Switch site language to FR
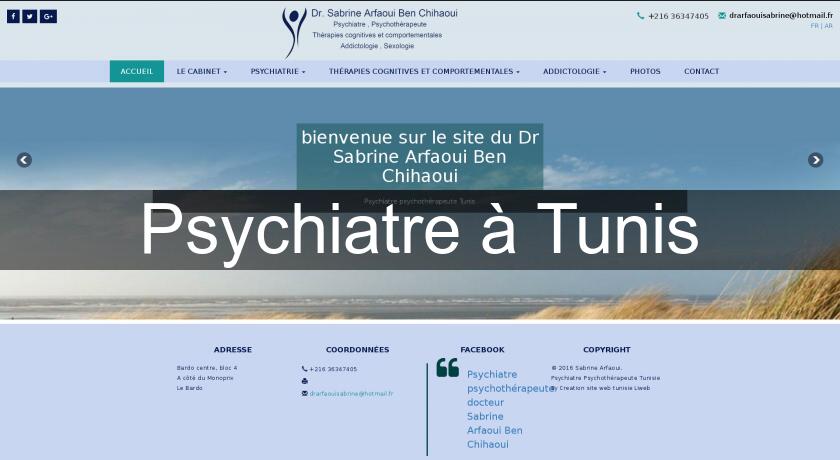Screen dimensions: 840x460 click(x=814, y=26)
